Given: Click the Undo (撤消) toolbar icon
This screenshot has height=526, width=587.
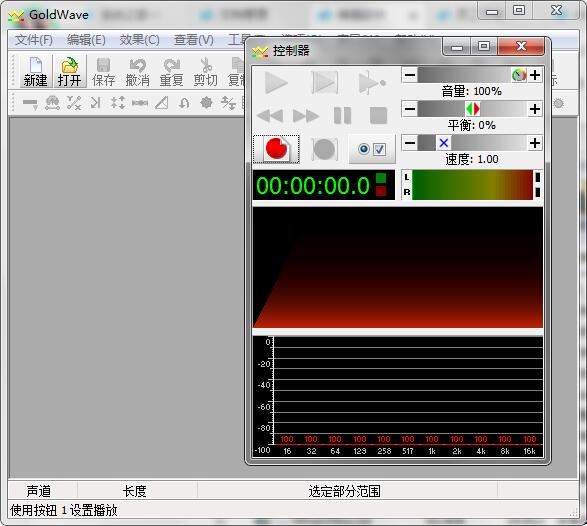Looking at the screenshot, I should (x=138, y=72).
